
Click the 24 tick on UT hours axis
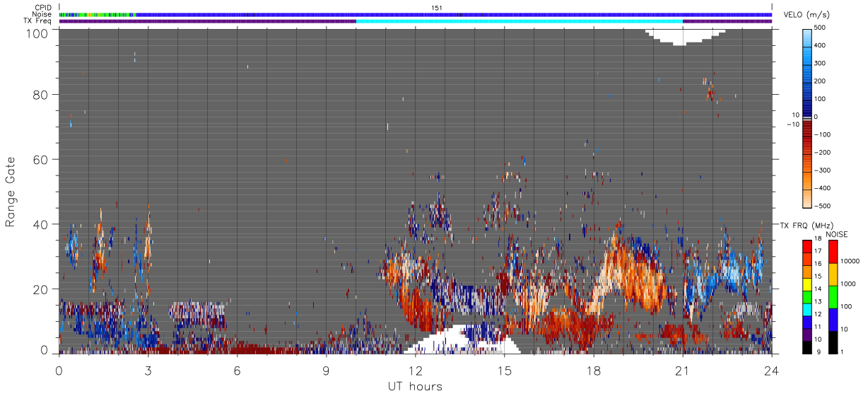tap(772, 370)
